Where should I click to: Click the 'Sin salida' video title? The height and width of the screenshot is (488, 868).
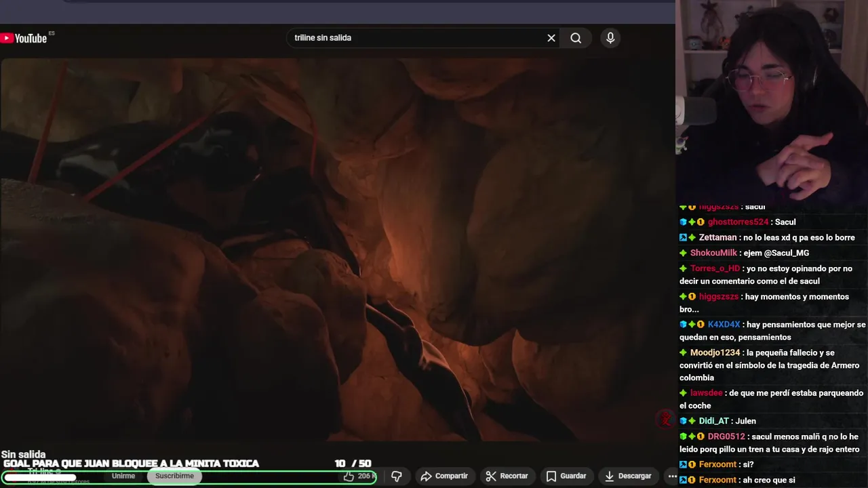[x=23, y=455]
